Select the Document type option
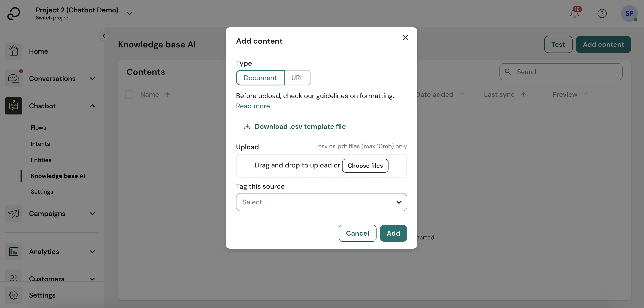Viewport: 644px width, 308px height. pos(260,78)
